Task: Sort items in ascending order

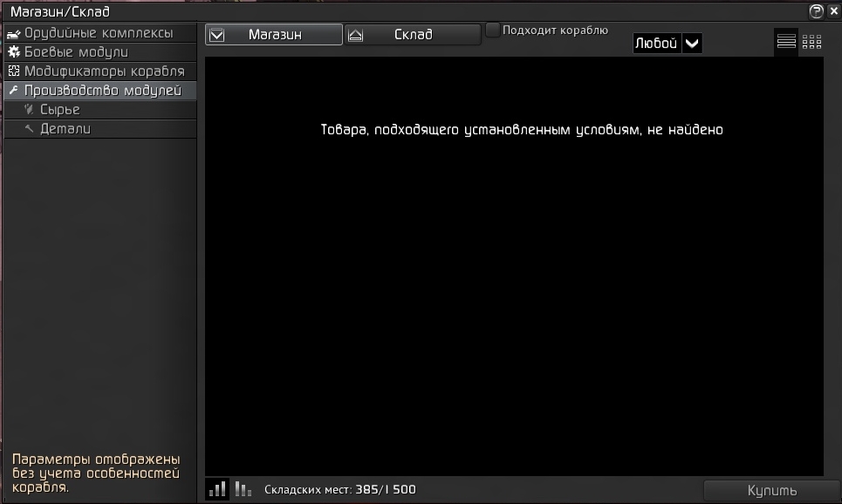Action: (x=217, y=489)
